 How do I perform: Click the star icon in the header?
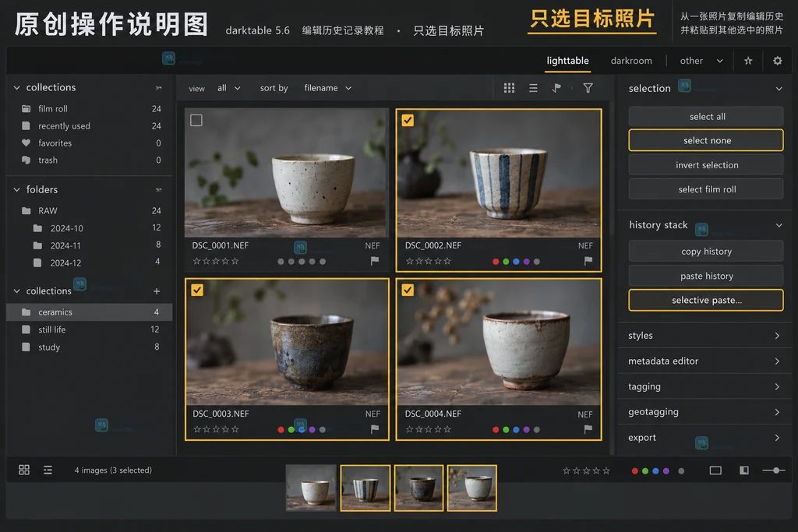(748, 61)
